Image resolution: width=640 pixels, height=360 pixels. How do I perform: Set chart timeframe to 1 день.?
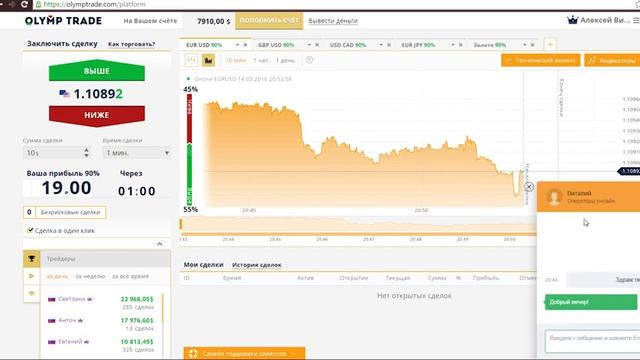point(285,60)
